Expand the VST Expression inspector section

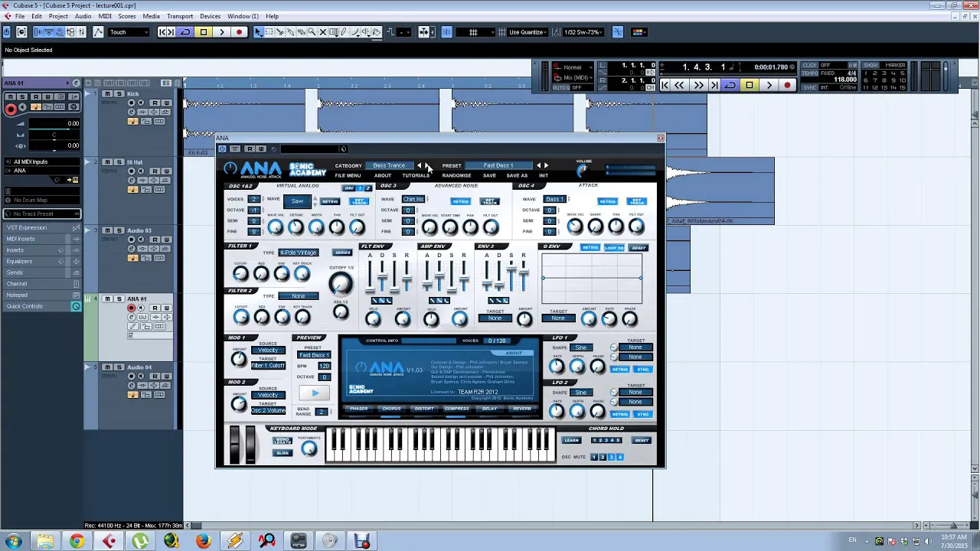point(42,228)
